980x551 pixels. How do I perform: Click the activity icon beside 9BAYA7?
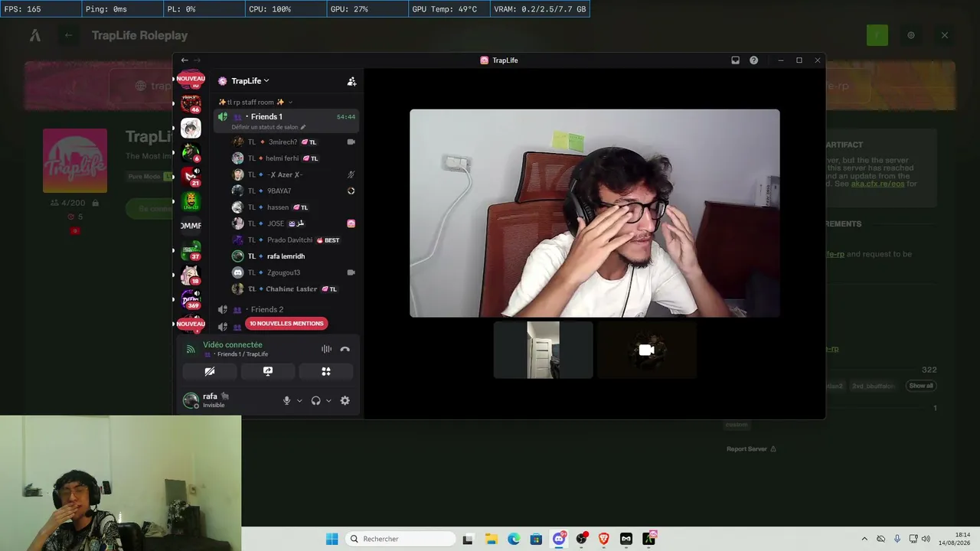click(x=351, y=191)
